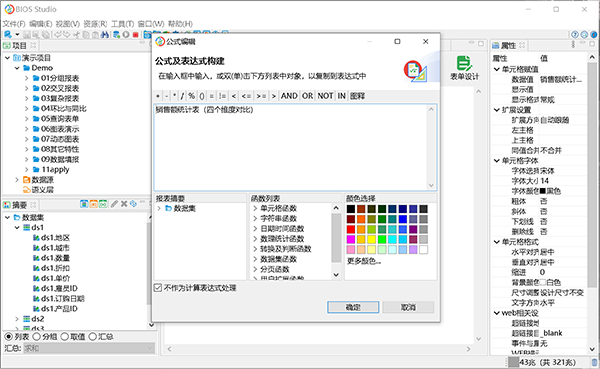Image resolution: width=600 pixels, height=369 pixels.
Task: Open the 帮助(H) menu
Action: point(180,24)
